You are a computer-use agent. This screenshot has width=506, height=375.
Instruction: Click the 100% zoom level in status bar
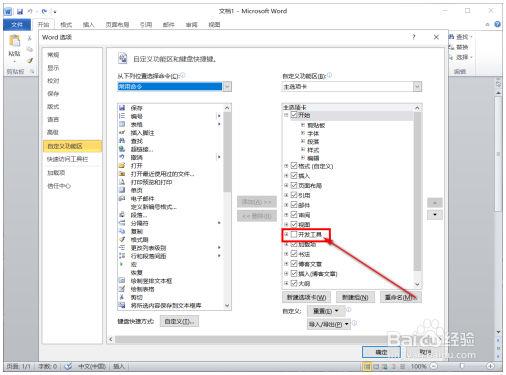[419, 366]
